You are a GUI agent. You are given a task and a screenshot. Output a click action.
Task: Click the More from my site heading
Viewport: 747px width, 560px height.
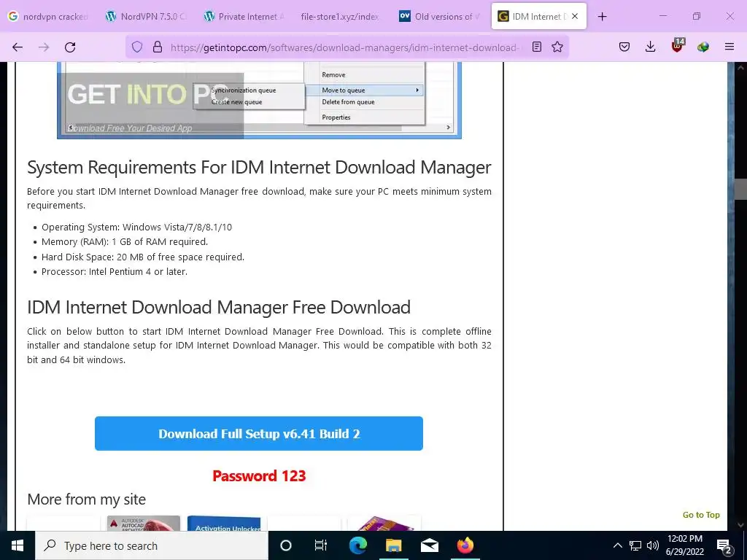click(x=86, y=499)
